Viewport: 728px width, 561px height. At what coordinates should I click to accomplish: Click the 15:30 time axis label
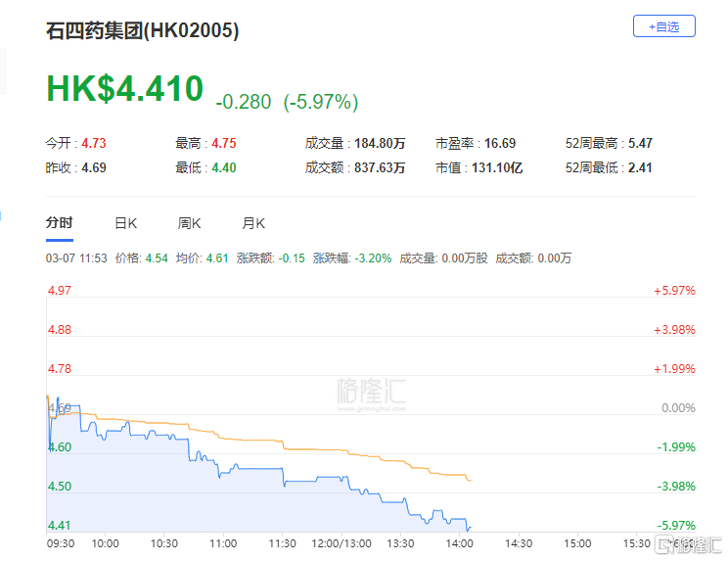(637, 543)
